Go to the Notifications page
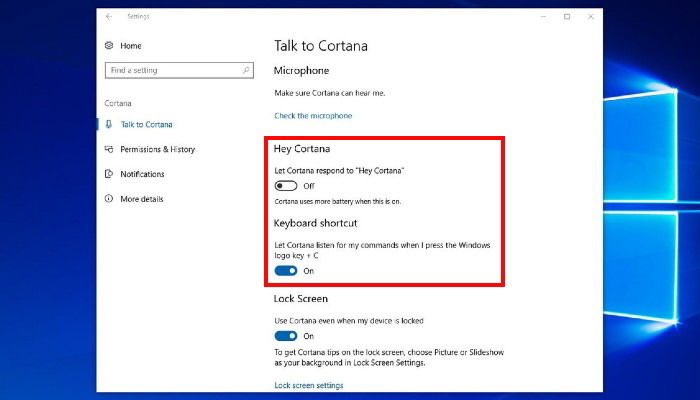Screen dimensions: 700x400 (x=142, y=174)
